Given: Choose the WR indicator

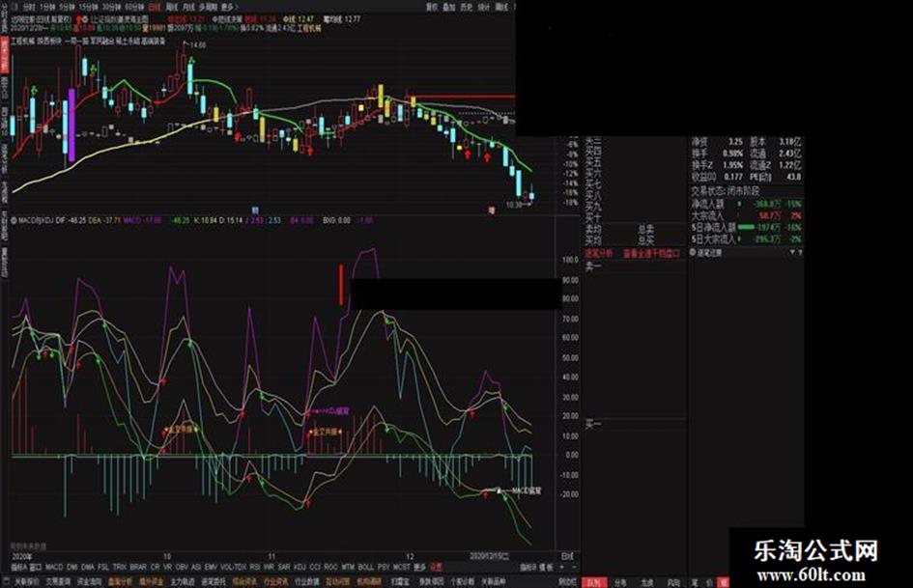Looking at the screenshot, I should click(x=269, y=567).
